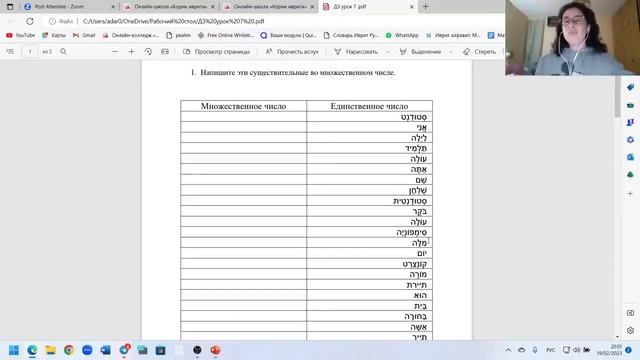The width and height of the screenshot is (640, 360).
Task: Open the tab actions menu icon
Action: [x=10, y=7]
